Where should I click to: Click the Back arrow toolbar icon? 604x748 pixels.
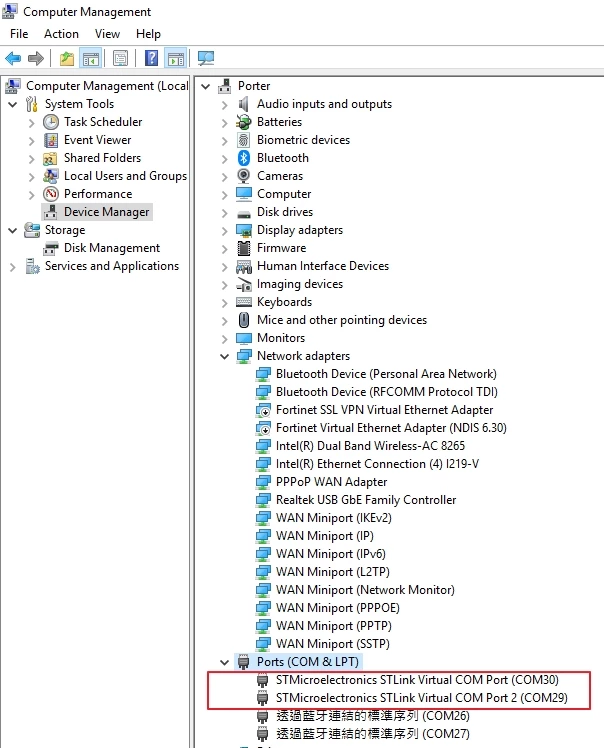(13, 59)
